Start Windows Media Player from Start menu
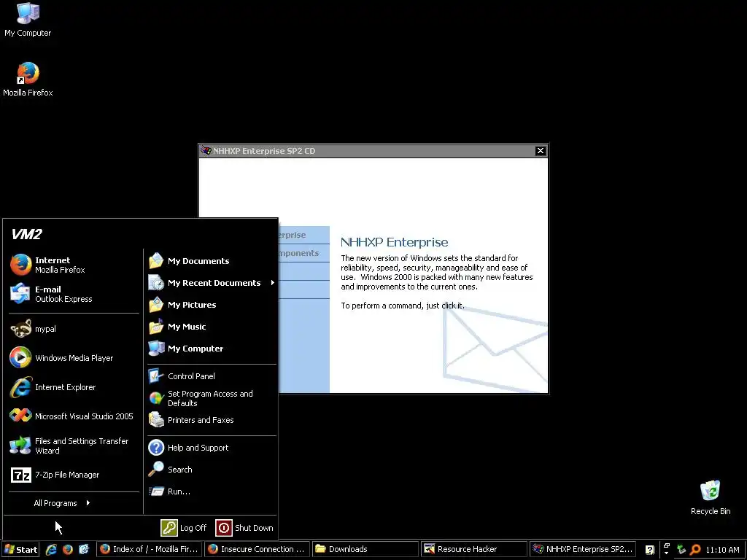The width and height of the screenshot is (747, 560). point(74,357)
